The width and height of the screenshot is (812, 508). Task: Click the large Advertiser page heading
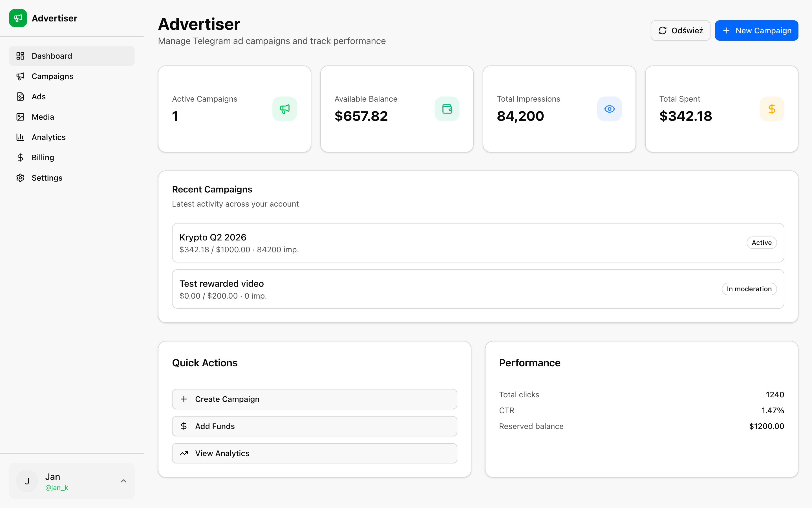click(x=199, y=24)
